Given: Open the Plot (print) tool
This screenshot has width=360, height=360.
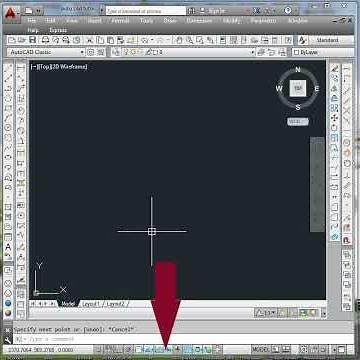Looking at the screenshot, I should tap(45, 40).
